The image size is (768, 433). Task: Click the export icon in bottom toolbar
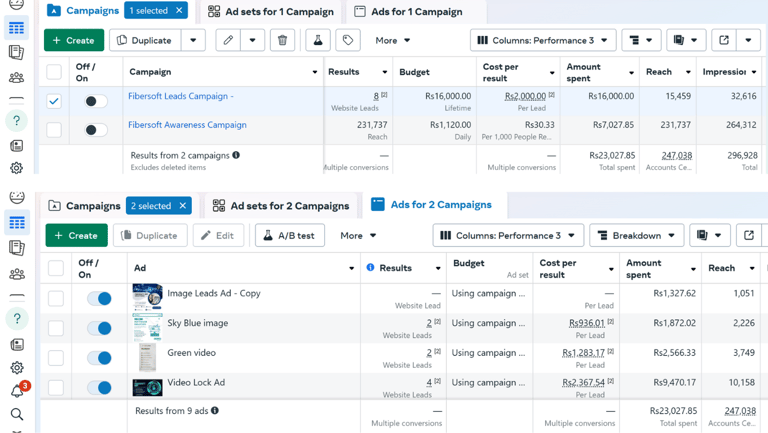(x=749, y=236)
